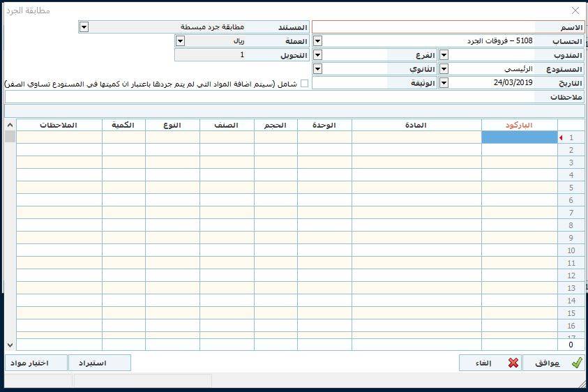Click the green checkmark icon on موافق
This screenshot has width=588, height=392.
(x=577, y=363)
